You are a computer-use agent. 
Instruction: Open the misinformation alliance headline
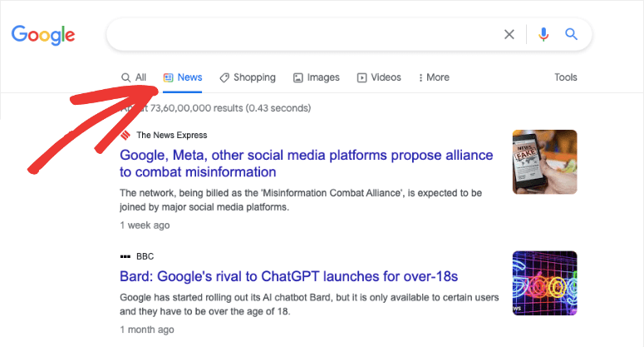click(x=307, y=163)
